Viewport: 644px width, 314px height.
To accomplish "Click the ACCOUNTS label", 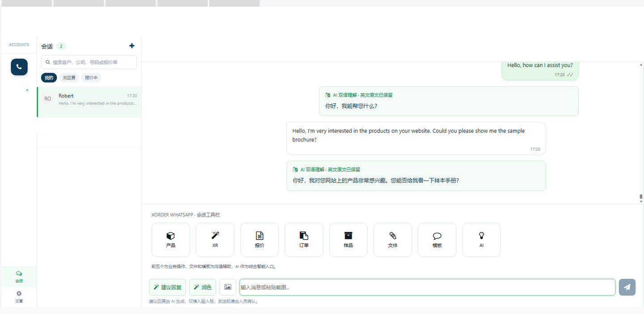I will (x=19, y=45).
